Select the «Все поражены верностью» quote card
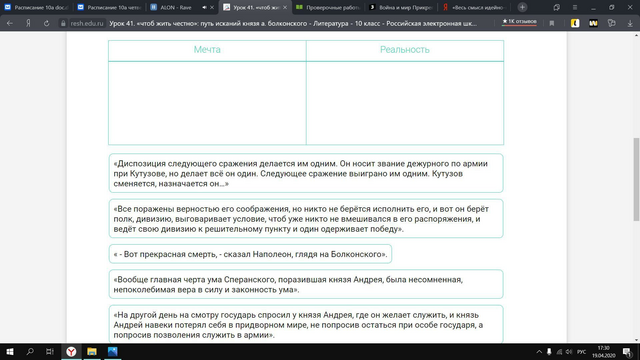The height and width of the screenshot is (360, 640). (x=306, y=218)
